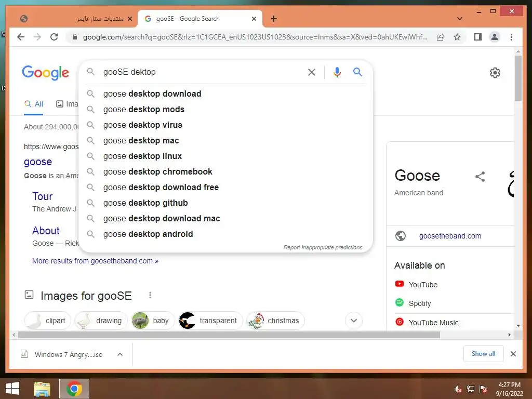Filter images by clipart chip
The image size is (532, 399).
tap(47, 321)
